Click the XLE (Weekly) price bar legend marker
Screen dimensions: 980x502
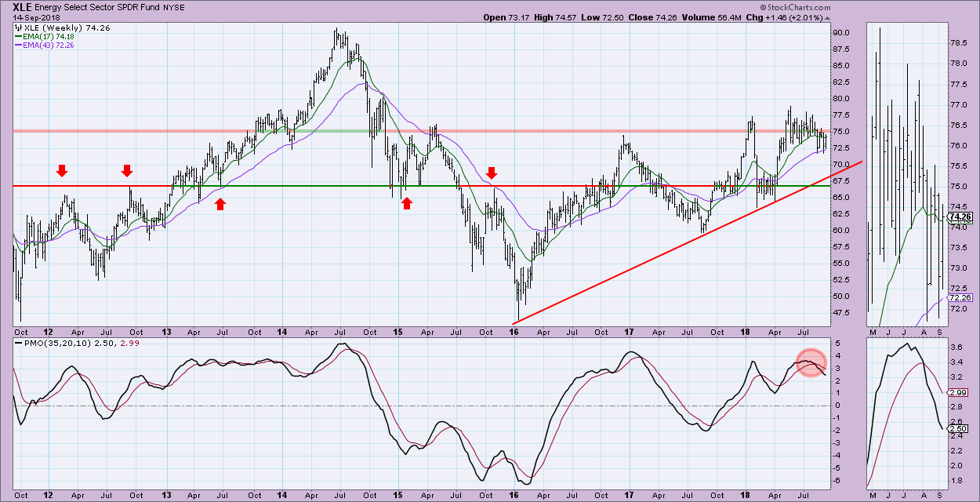(x=17, y=27)
